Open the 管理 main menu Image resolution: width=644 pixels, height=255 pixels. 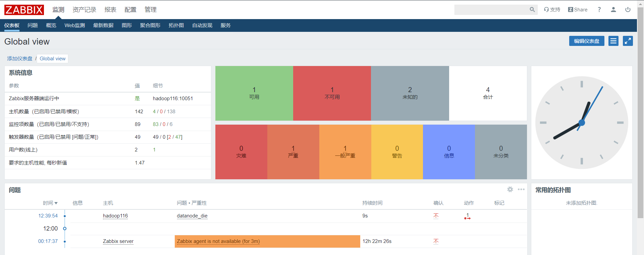coord(151,10)
